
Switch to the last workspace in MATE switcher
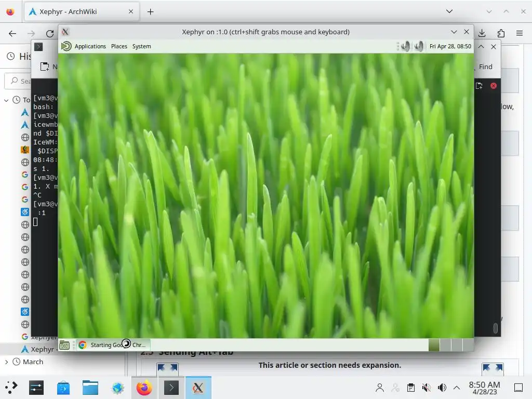(468, 345)
